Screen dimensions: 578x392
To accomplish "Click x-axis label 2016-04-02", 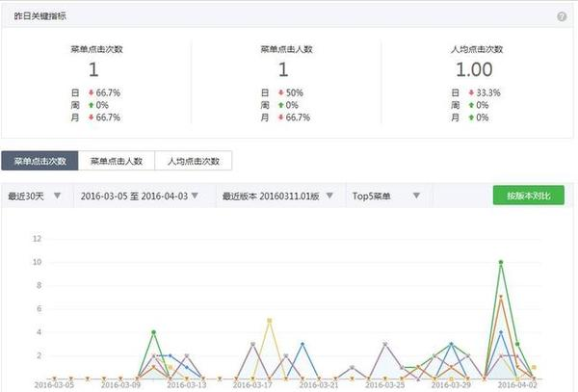I will coord(517,385).
